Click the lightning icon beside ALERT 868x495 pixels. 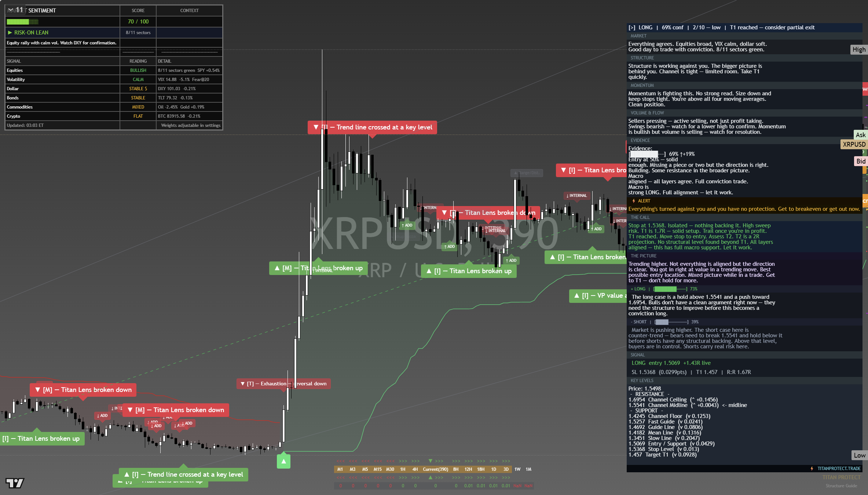click(x=634, y=201)
